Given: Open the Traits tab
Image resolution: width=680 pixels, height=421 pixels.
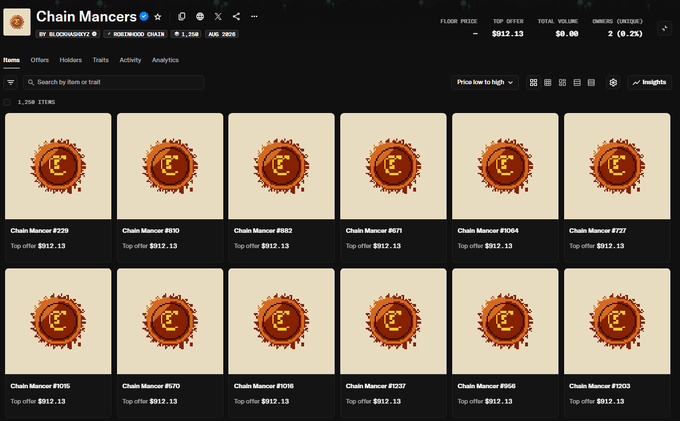Looking at the screenshot, I should 101,60.
